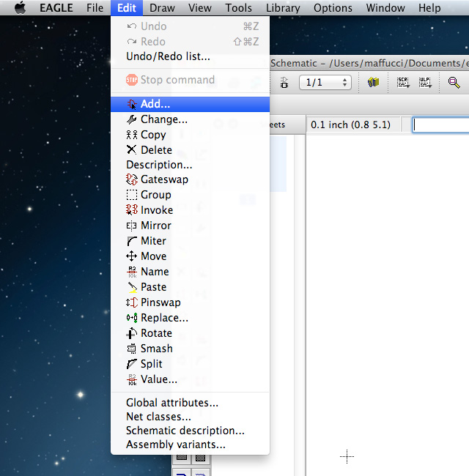Click Add... in the Edit menu
The height and width of the screenshot is (476, 469).
click(x=155, y=104)
